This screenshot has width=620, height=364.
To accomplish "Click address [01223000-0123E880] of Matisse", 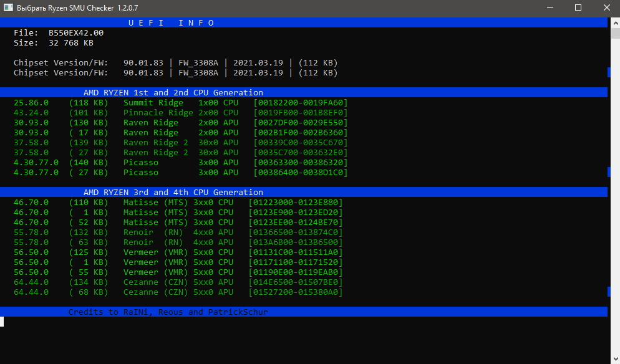I will click(296, 203).
